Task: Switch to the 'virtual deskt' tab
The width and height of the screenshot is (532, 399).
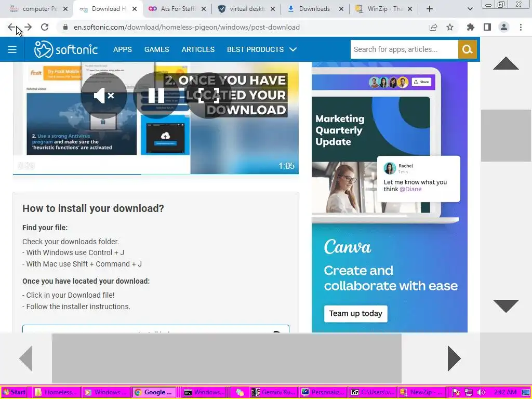Action: [x=246, y=9]
